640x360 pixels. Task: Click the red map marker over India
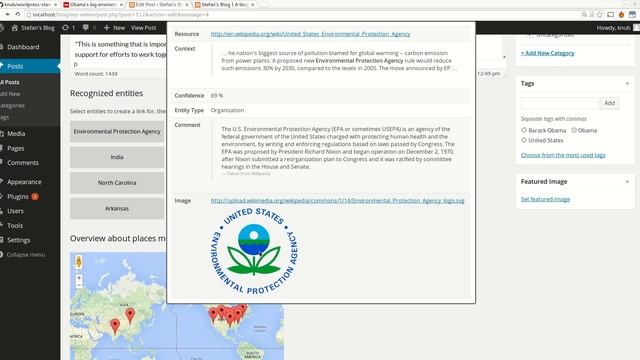click(x=115, y=326)
